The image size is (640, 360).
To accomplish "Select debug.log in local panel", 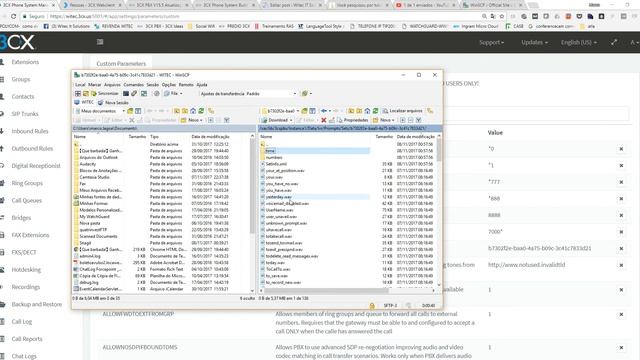I will [x=89, y=282].
